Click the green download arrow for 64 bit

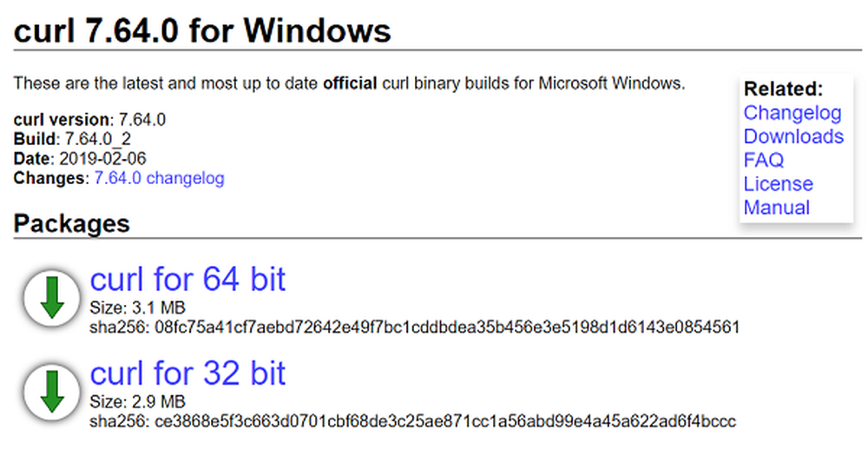tap(52, 298)
